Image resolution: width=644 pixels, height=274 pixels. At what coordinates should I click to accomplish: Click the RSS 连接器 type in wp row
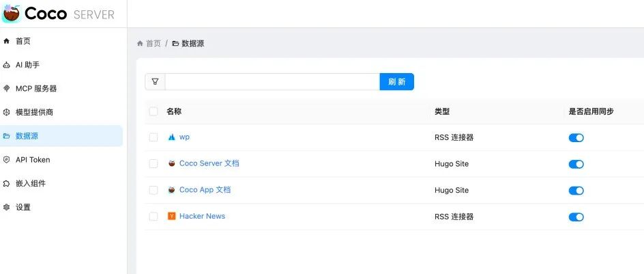454,137
